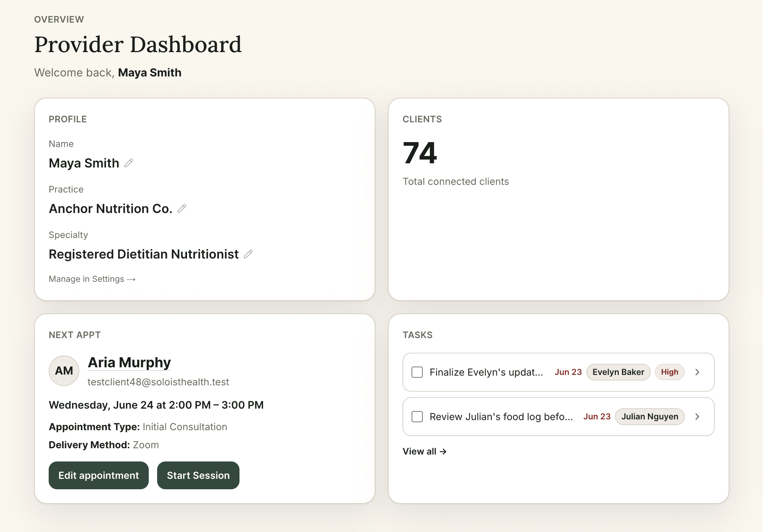This screenshot has height=532, width=763.
Task: Click the Registered Dietitian Nutritionist specialty text
Action: coord(144,254)
